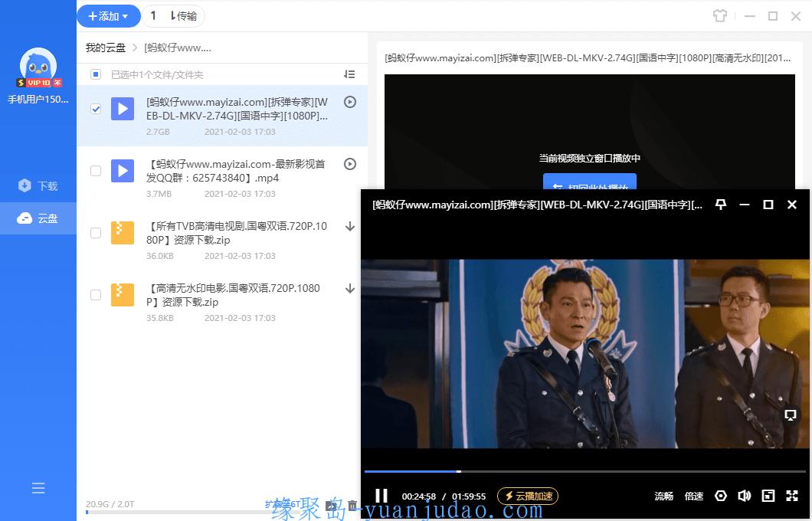Open the 倍速 playback speed menu
812x521 pixels.
pos(693,496)
